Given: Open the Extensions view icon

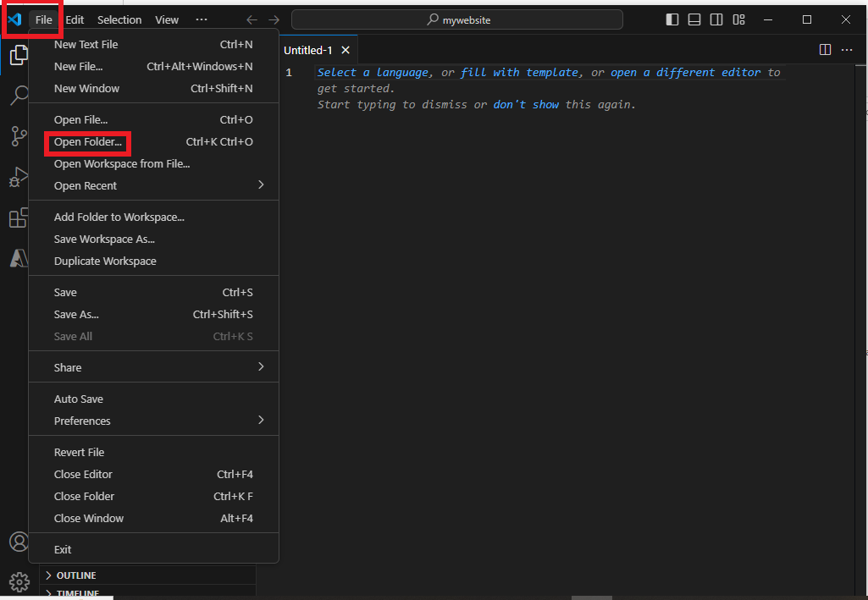Looking at the screenshot, I should click(18, 218).
